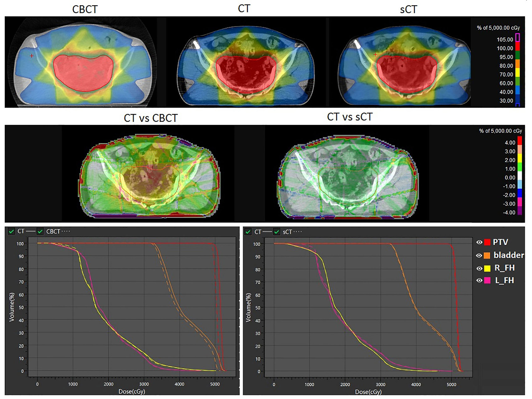This screenshot has height=399, width=532.
Task: Hide the R_FH structure with its eye icon
Action: (479, 268)
